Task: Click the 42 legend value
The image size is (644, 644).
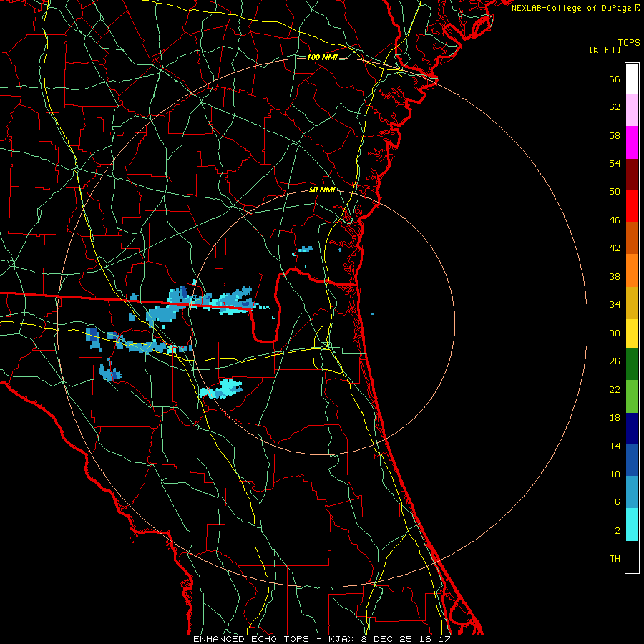Action: 615,248
